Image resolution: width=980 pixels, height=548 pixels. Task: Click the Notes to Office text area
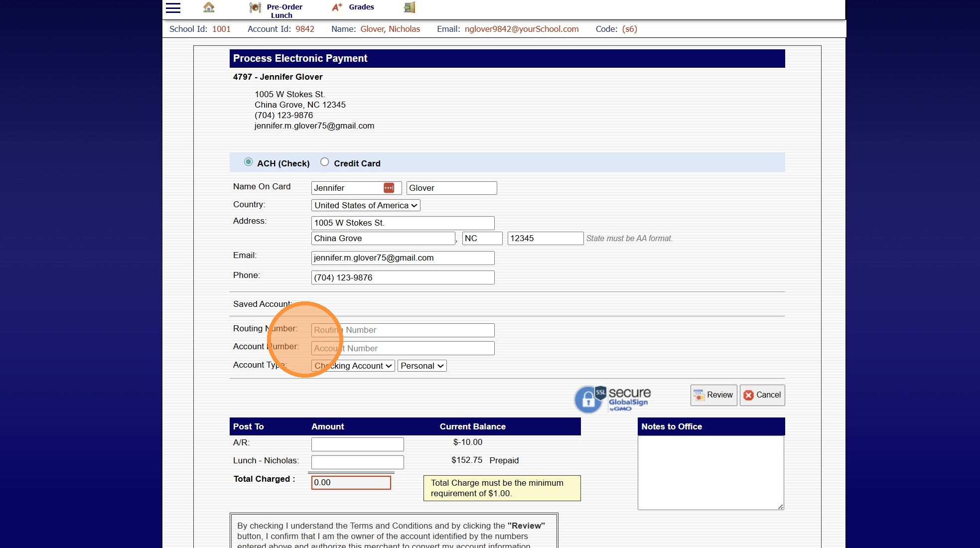click(710, 472)
